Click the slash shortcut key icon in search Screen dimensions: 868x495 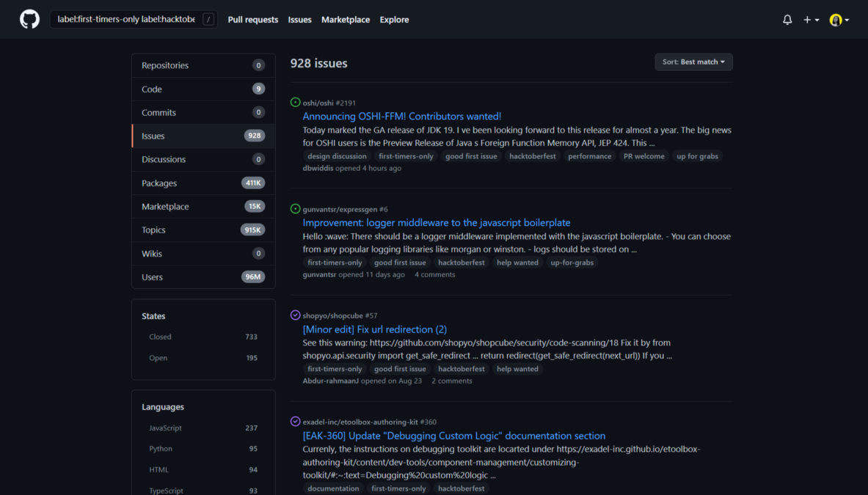tap(208, 19)
